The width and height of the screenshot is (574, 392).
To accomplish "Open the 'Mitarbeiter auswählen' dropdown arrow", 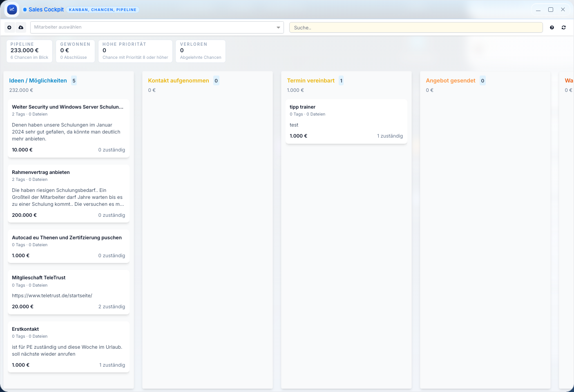I will point(278,27).
